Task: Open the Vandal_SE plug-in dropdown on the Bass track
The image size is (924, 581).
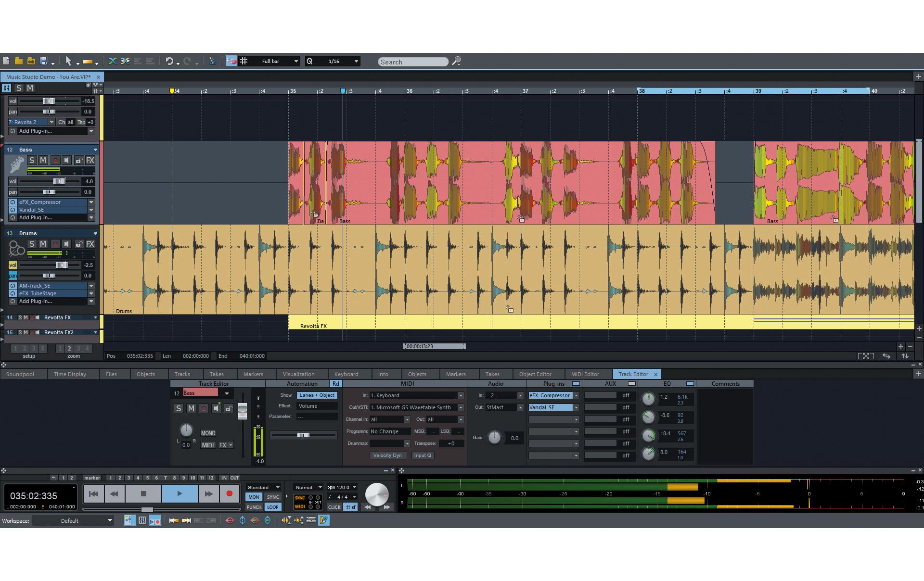Action: [x=91, y=210]
